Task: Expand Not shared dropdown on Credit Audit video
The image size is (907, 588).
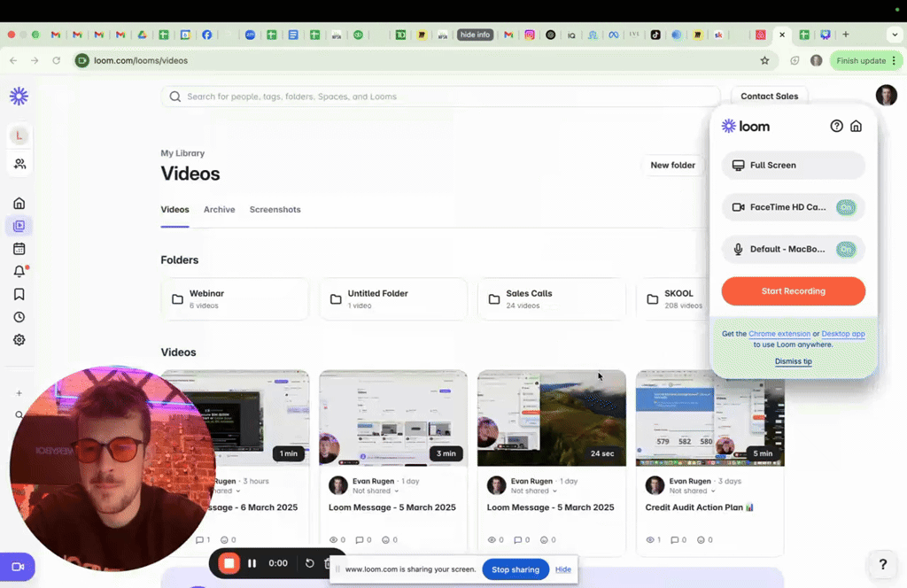Action: [693, 491]
